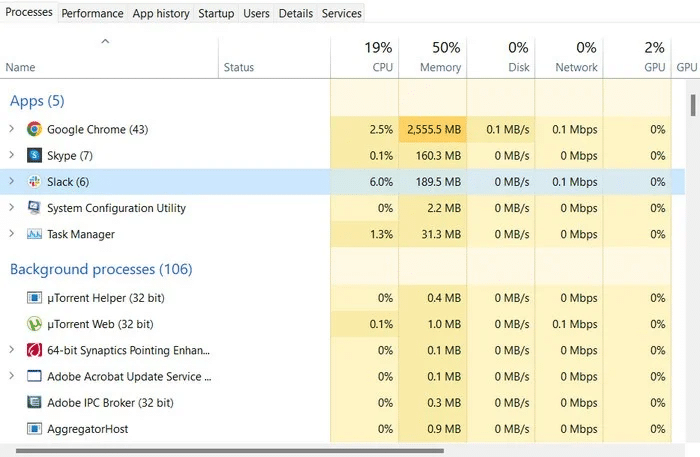
Task: Select the µTorrent Helper (32 bit) row
Action: pos(106,298)
